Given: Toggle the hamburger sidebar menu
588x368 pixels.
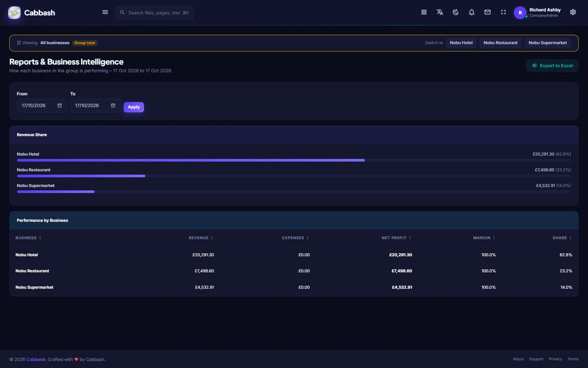Looking at the screenshot, I should (x=105, y=12).
